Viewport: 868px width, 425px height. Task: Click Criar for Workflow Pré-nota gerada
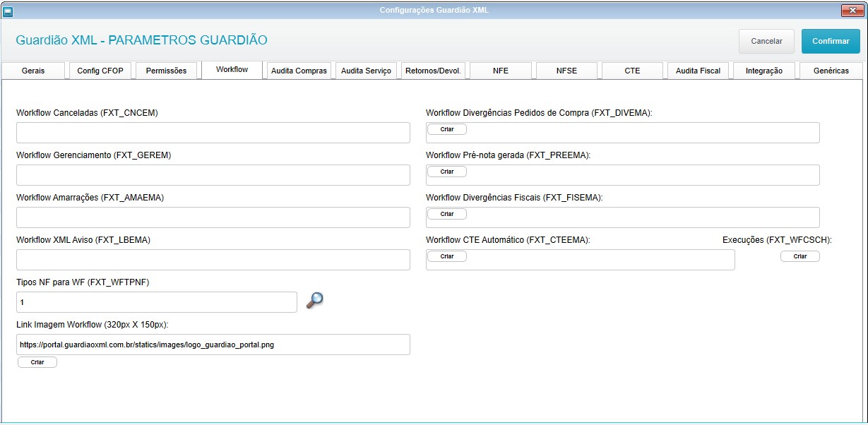[x=447, y=172]
